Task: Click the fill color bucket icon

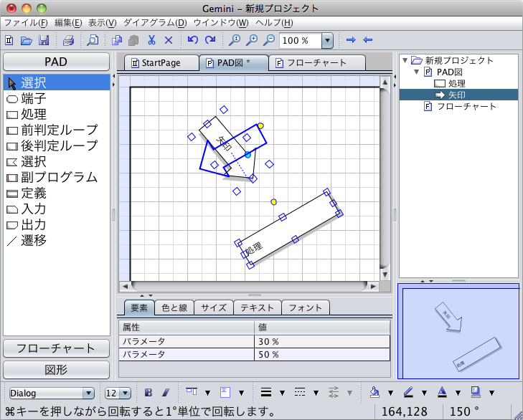Action: coord(374,392)
